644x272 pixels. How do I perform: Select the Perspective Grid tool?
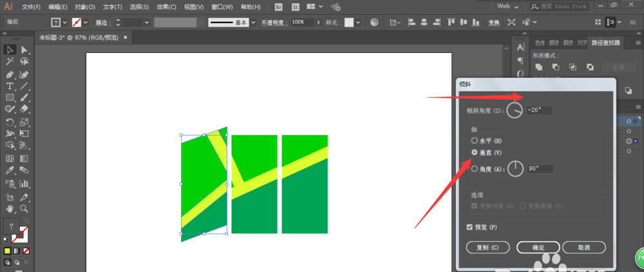coord(24,145)
